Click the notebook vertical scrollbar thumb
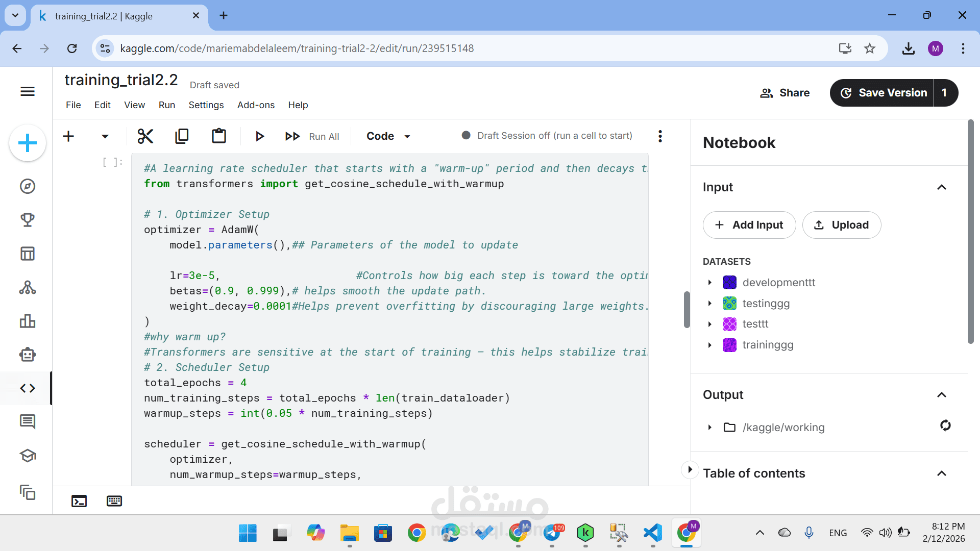The image size is (980, 551). [687, 310]
